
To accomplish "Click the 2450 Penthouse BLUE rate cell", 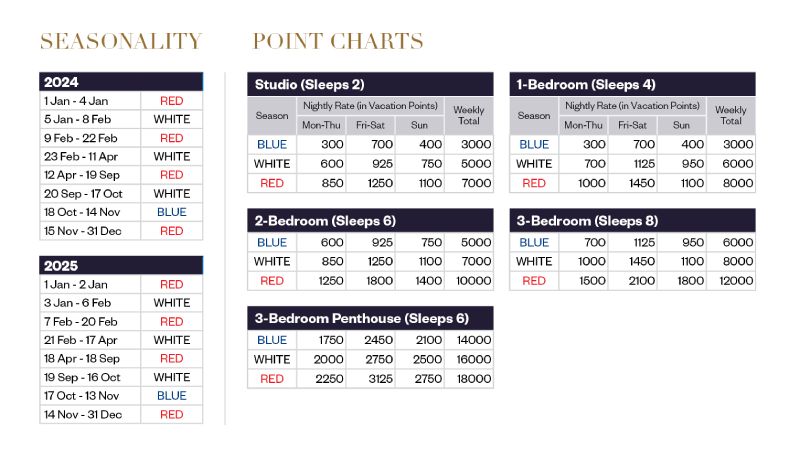I will click(370, 340).
